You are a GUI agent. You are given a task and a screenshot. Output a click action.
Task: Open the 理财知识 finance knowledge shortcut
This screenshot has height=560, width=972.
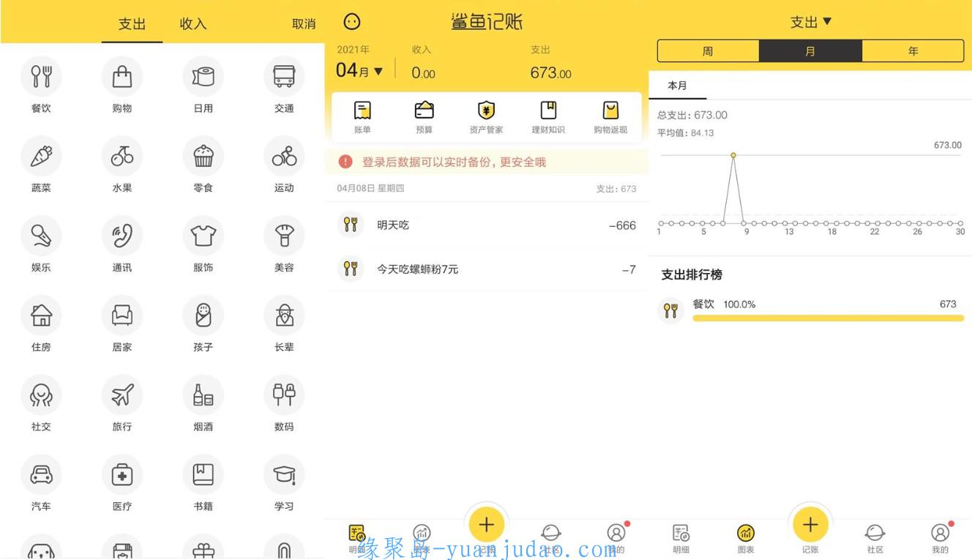548,117
